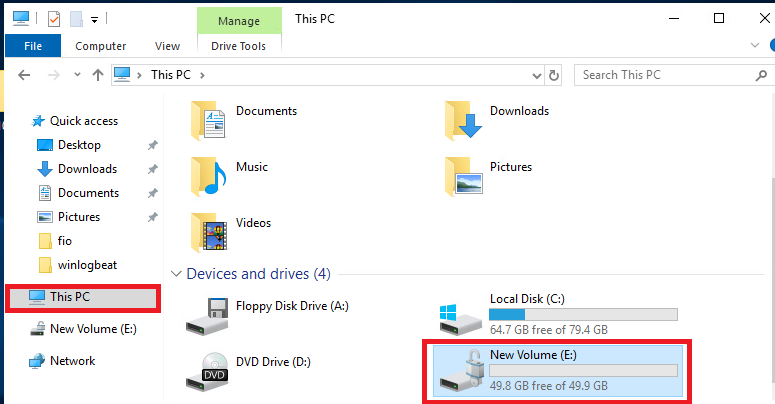Viewport: 775px width, 404px height.
Task: Open the Drive Tools tab
Action: 239,46
